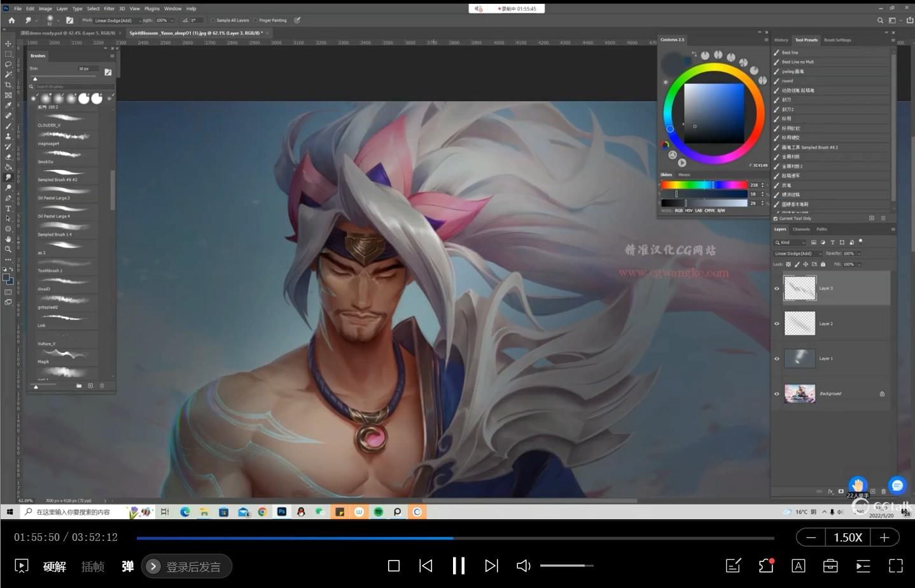Select the Brush tool in the toolbar

tap(8, 125)
